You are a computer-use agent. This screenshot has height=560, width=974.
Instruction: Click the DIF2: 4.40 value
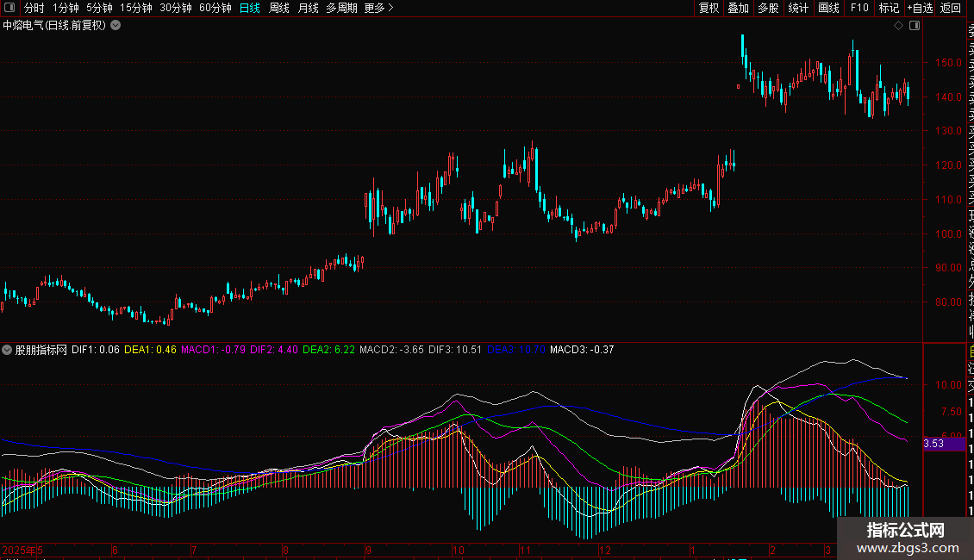[x=274, y=350]
